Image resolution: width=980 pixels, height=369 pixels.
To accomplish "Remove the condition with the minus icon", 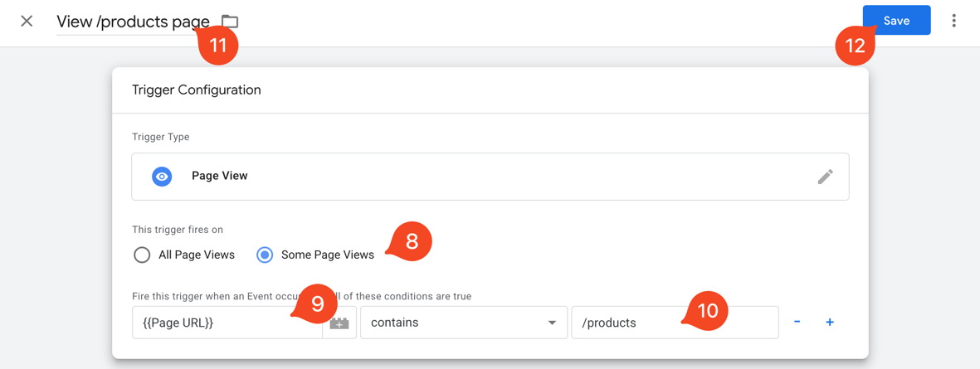I will pyautogui.click(x=797, y=322).
